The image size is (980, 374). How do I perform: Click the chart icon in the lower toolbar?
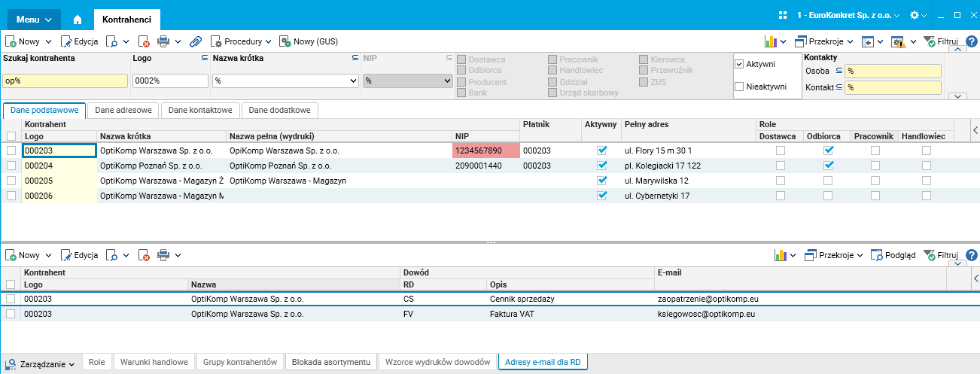pos(781,255)
